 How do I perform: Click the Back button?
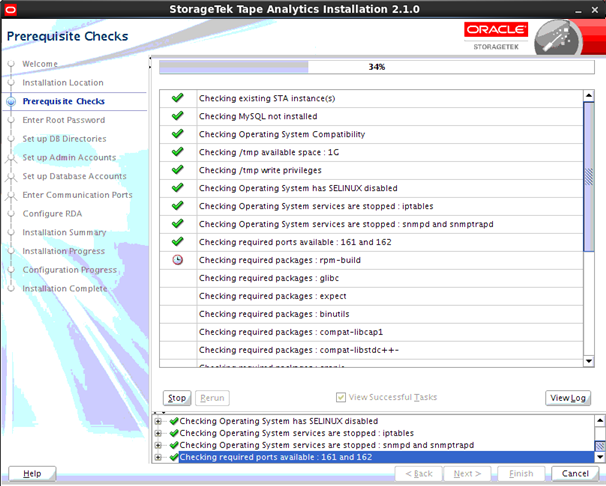tap(419, 474)
